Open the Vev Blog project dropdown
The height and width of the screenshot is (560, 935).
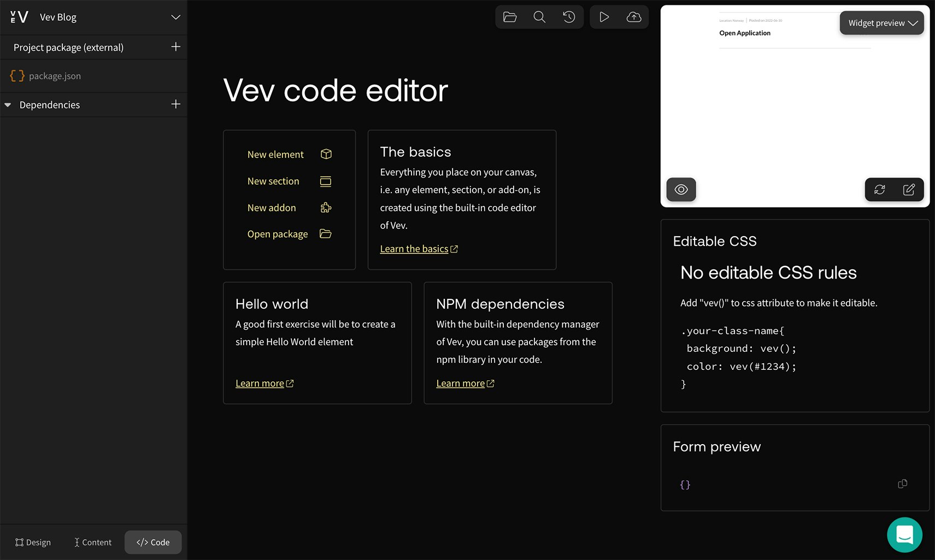[x=175, y=17]
